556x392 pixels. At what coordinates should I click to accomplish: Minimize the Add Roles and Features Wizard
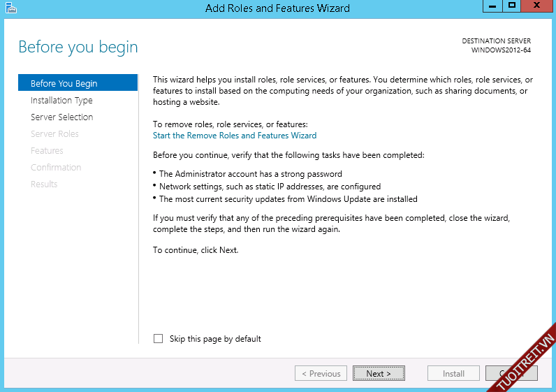[491, 6]
